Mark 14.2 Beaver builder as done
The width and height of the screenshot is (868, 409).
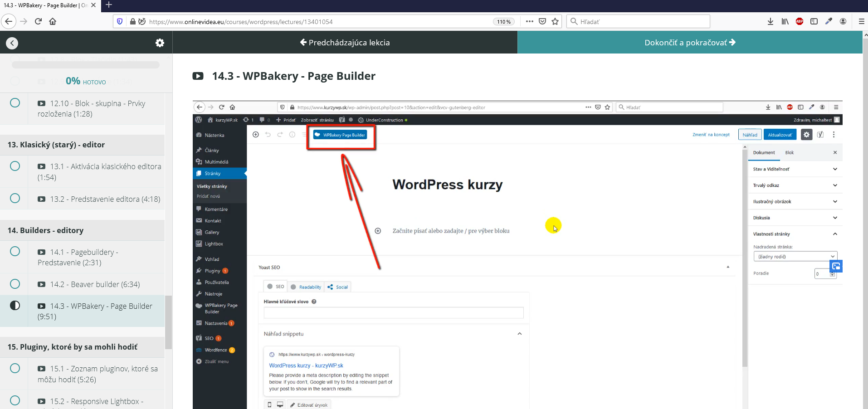(x=15, y=284)
